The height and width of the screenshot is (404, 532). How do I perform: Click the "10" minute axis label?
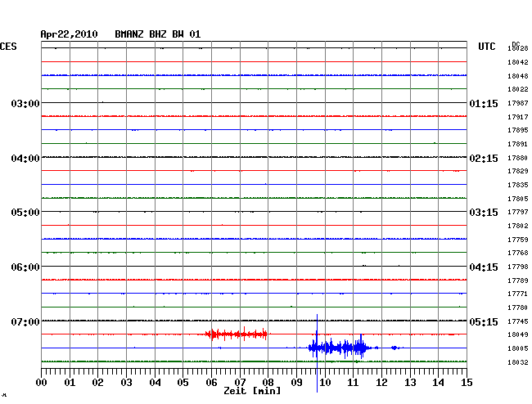325,383
